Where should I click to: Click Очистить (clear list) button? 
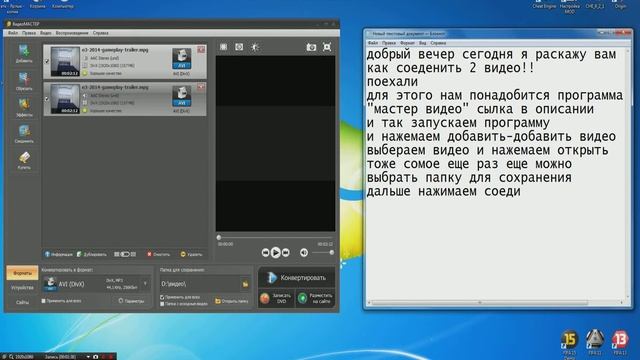pyautogui.click(x=158, y=254)
